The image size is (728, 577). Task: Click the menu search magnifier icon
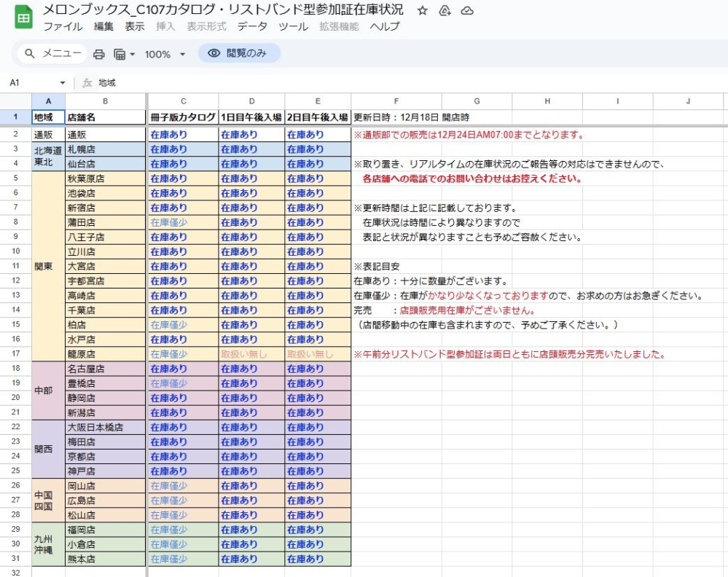30,53
